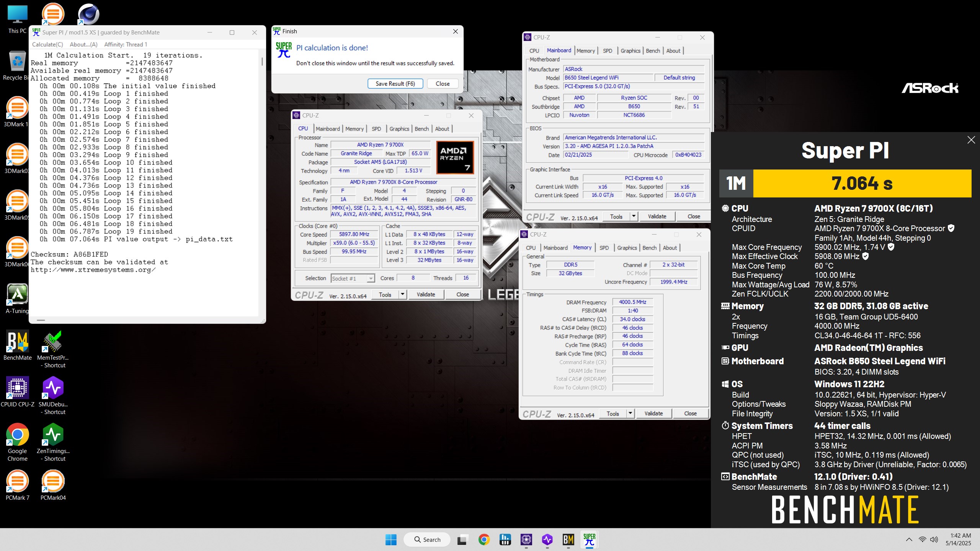Viewport: 980px width, 551px height.
Task: Open SPD tab in CPU window
Action: click(376, 129)
